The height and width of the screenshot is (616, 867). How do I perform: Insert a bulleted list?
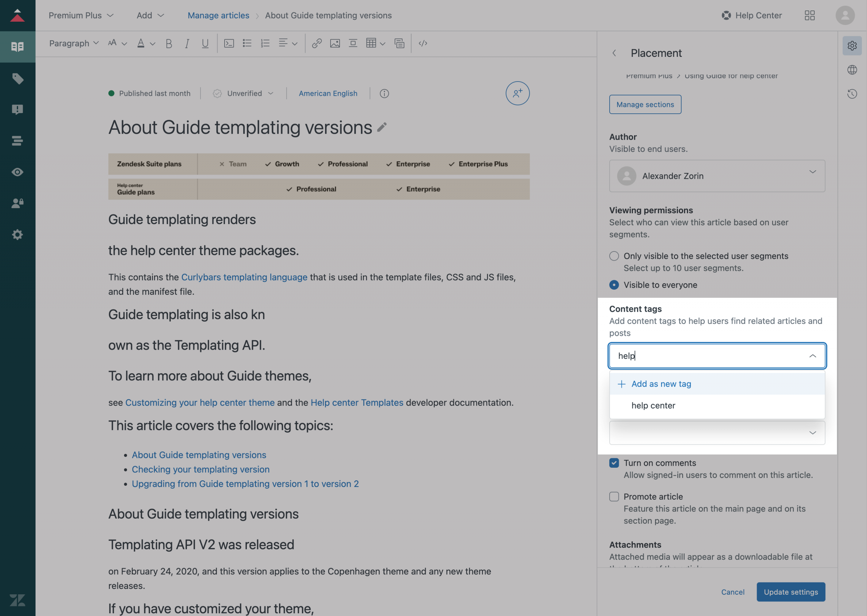tap(247, 43)
